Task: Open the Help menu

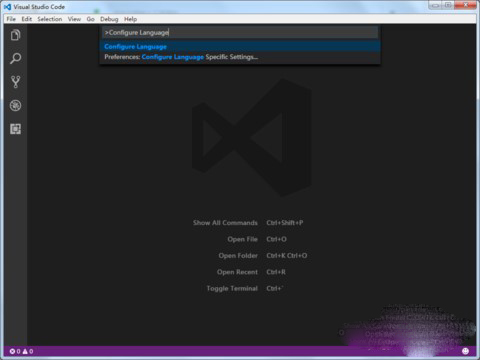Action: click(x=131, y=19)
